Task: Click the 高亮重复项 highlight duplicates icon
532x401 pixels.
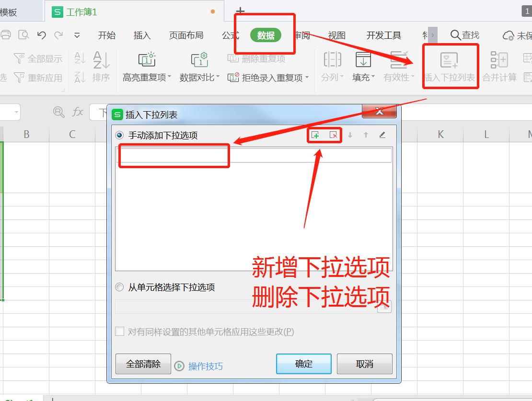Action: pyautogui.click(x=147, y=60)
